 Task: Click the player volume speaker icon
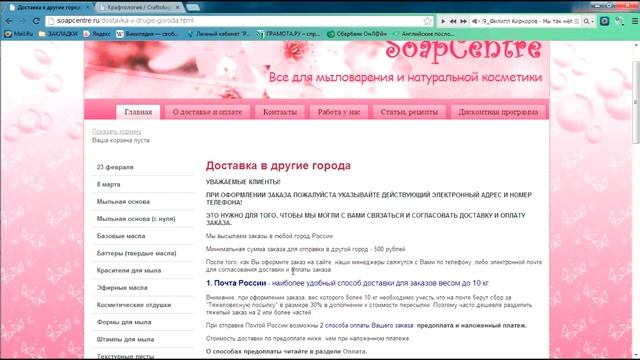tap(475, 21)
